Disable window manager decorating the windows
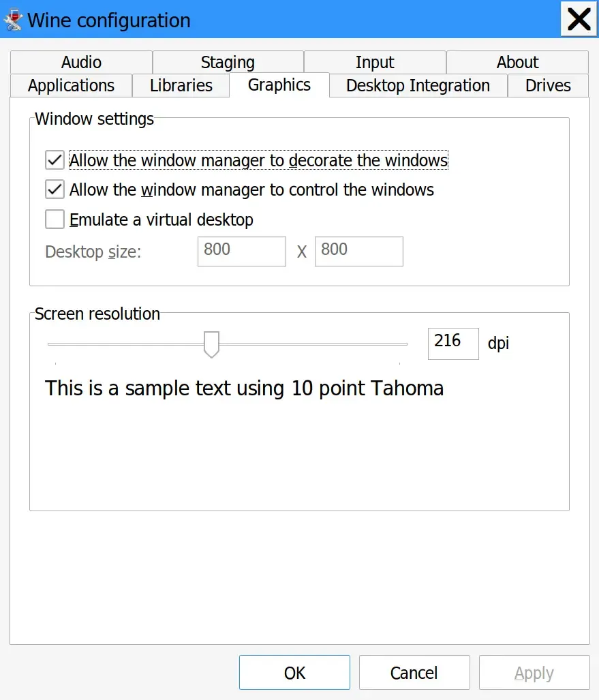 (55, 161)
